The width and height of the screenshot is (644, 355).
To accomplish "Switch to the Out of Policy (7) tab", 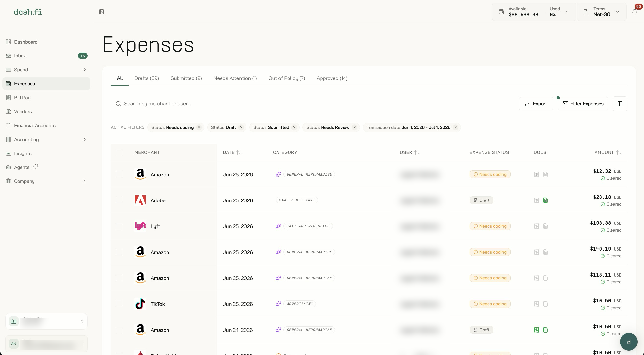I will tap(287, 78).
